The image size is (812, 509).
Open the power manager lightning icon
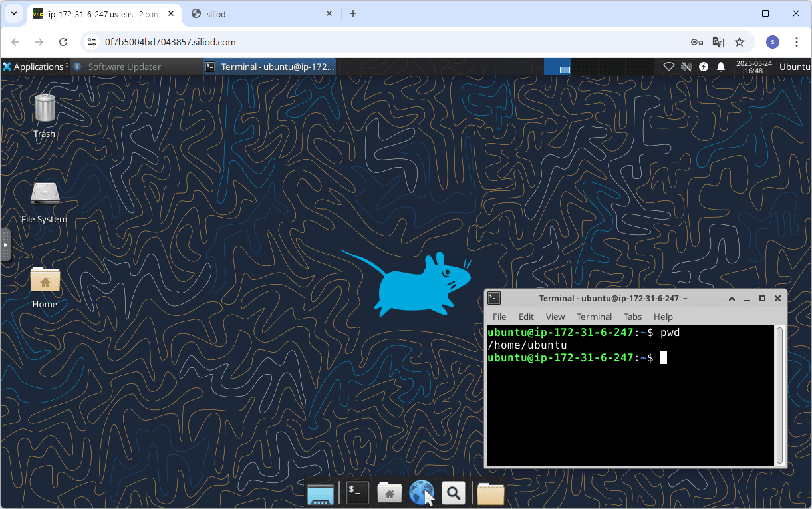704,67
